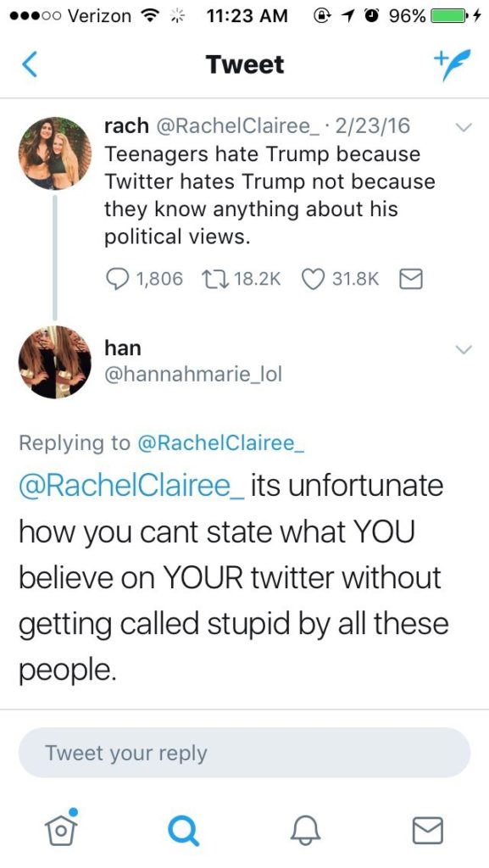Viewport: 489px width, 868px height.
Task: Open the Home tab
Action: [x=61, y=827]
